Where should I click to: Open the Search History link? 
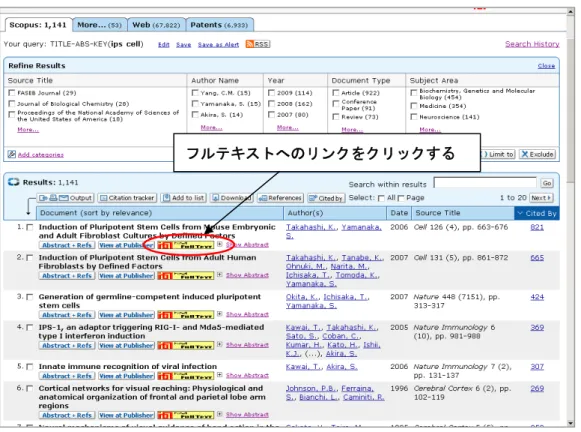[x=532, y=44]
